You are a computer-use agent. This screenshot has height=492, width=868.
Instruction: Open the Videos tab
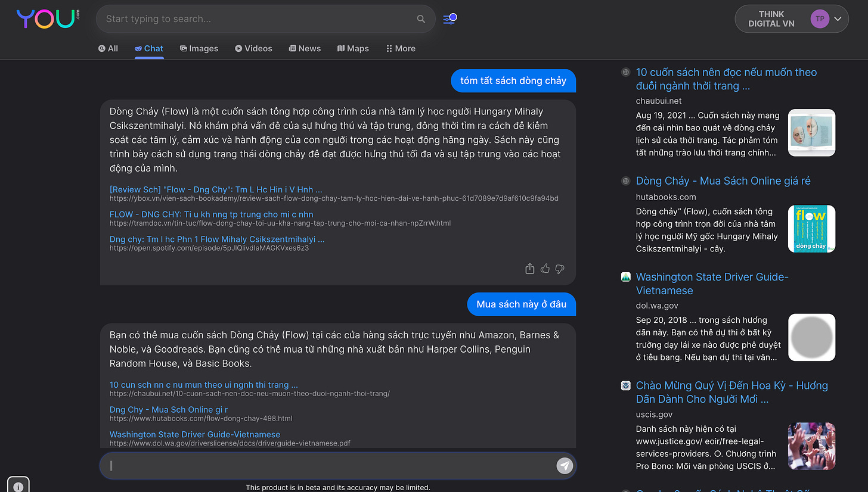click(253, 49)
